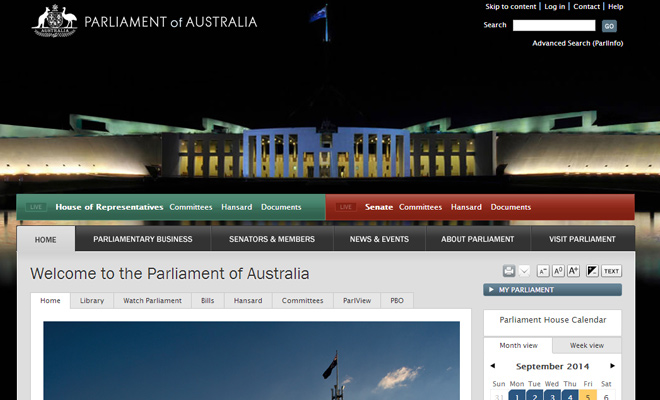Reset text size with A0 icon

pyautogui.click(x=558, y=271)
